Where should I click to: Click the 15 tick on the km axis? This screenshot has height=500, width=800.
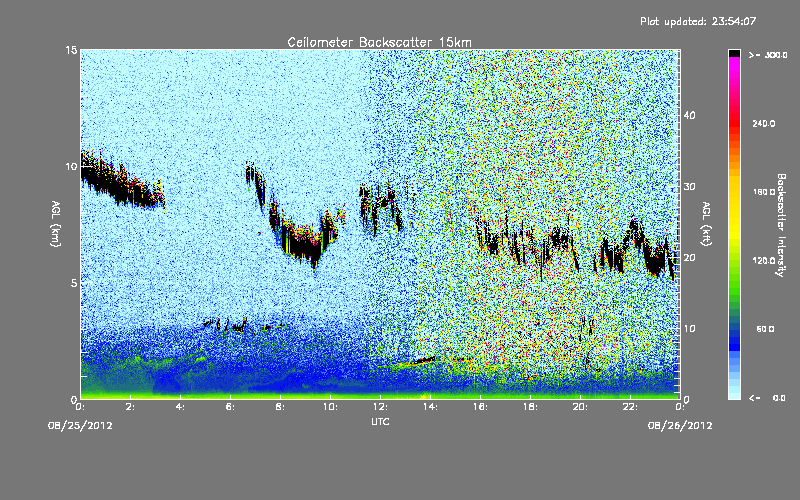tap(71, 50)
